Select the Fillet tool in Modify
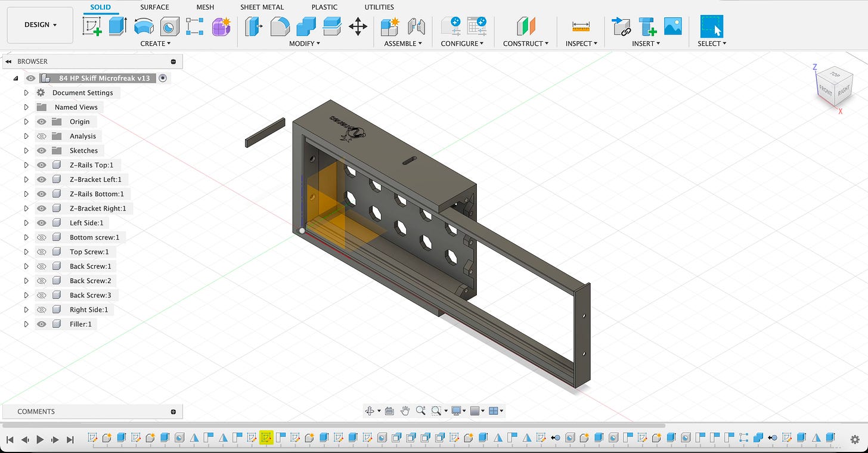The image size is (868, 453). 280,26
